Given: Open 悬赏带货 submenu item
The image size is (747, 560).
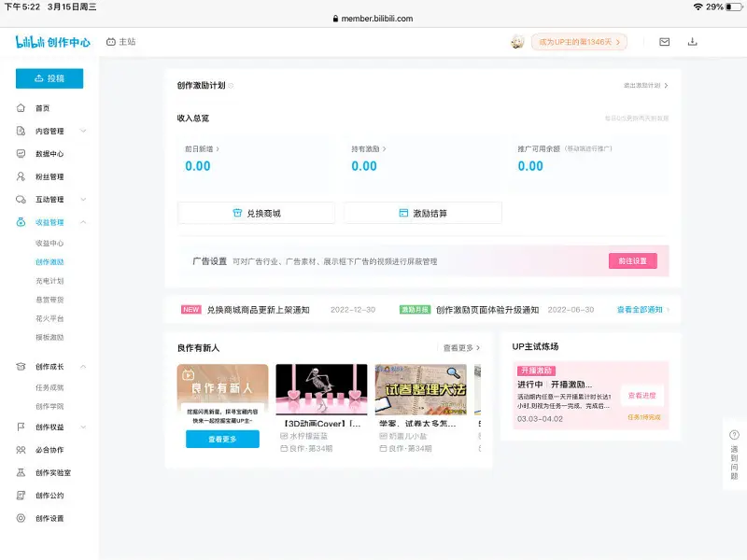Looking at the screenshot, I should pos(49,300).
